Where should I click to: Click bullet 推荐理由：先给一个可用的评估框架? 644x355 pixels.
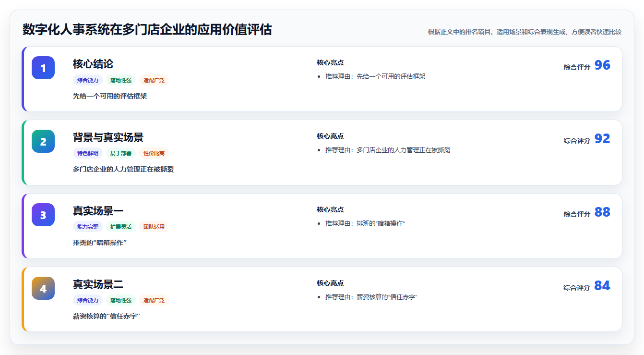click(375, 76)
